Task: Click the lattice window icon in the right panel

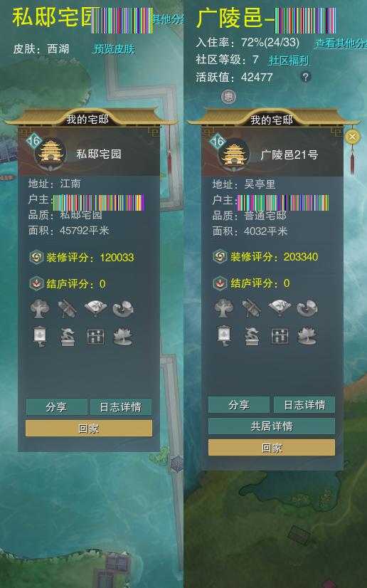Action: coord(280,337)
